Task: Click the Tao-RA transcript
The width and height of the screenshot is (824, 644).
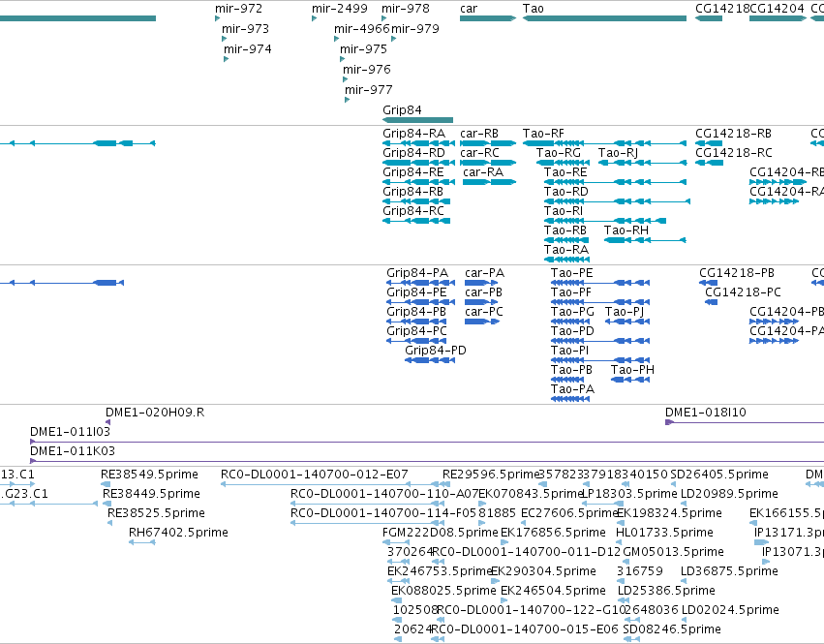Action: click(x=566, y=260)
